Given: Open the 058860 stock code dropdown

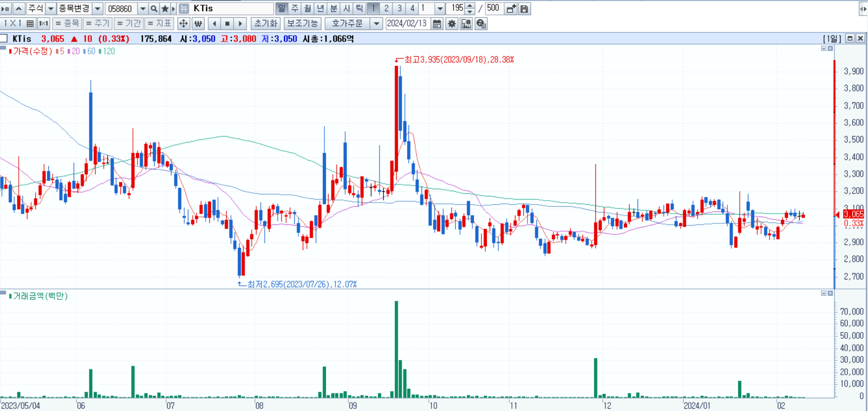Looking at the screenshot, I should point(143,9).
